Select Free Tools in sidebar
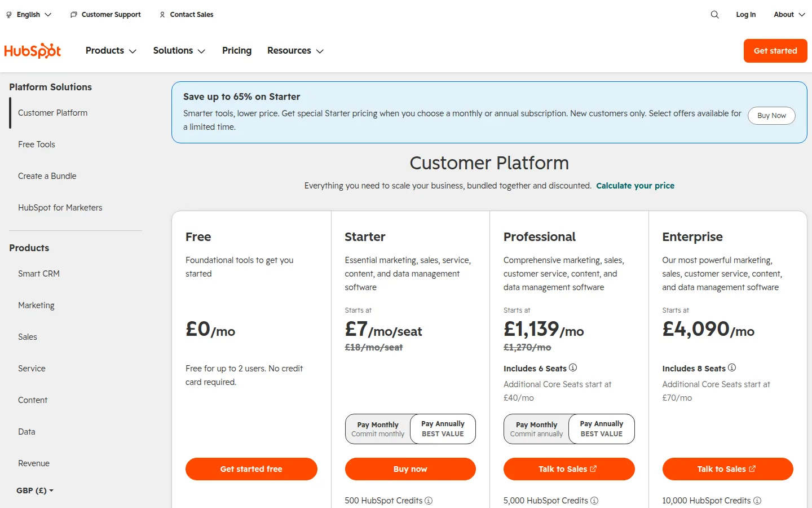The image size is (812, 508). (37, 144)
